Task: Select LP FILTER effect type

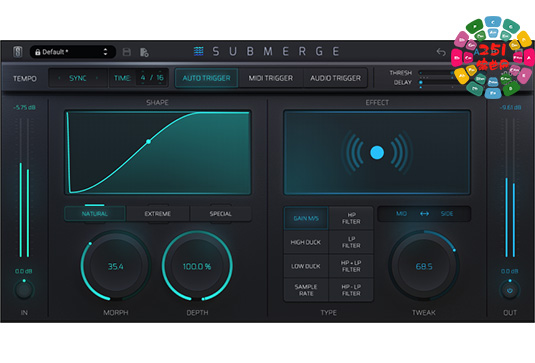Action: pos(351,242)
